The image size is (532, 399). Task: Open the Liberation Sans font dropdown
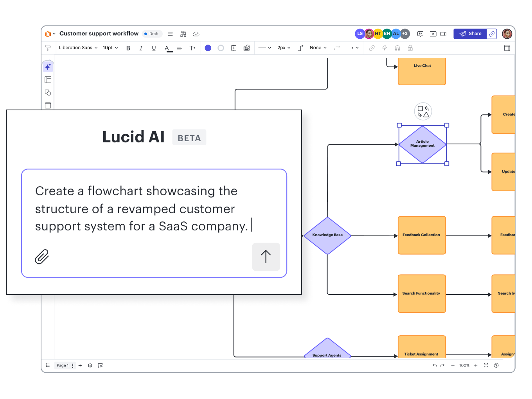[x=78, y=48]
